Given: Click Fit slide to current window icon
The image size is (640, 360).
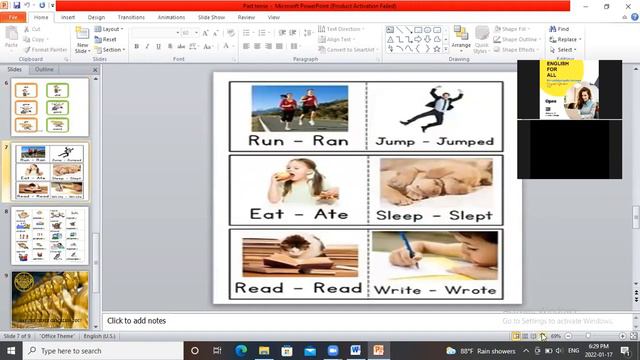Looking at the screenshot, I should [x=633, y=336].
